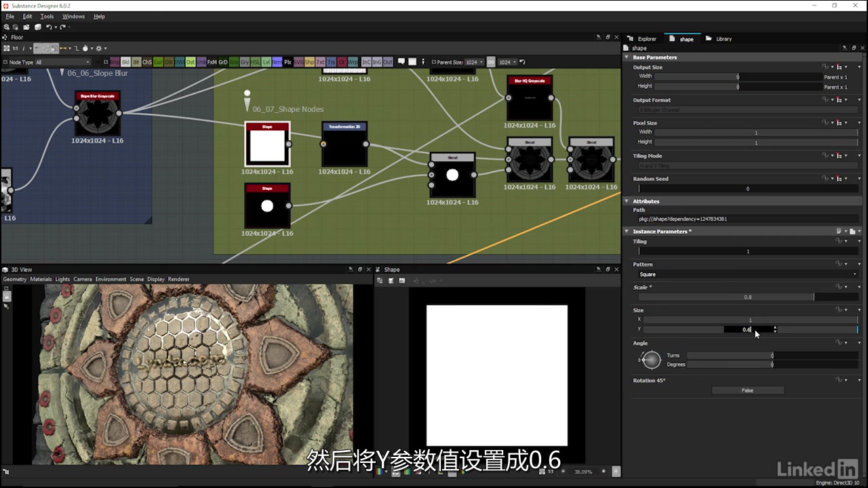Add a Gradient Dynamic node (GrD)
The image size is (868, 488).
click(223, 62)
